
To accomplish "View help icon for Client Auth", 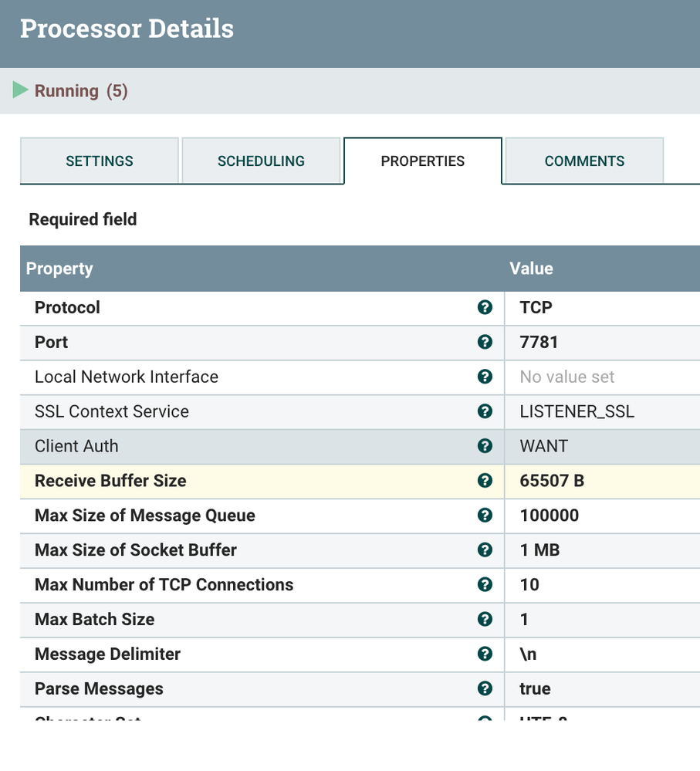I will (485, 446).
